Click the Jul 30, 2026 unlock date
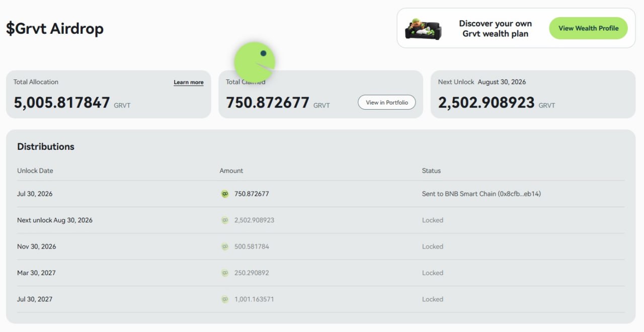Viewport: 644px width, 332px height. point(35,194)
